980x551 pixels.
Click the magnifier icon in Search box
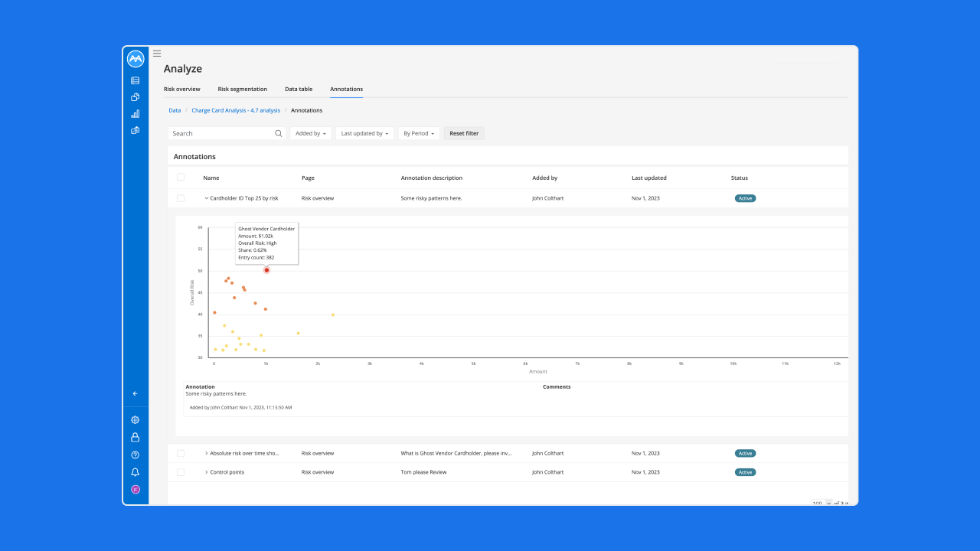279,133
